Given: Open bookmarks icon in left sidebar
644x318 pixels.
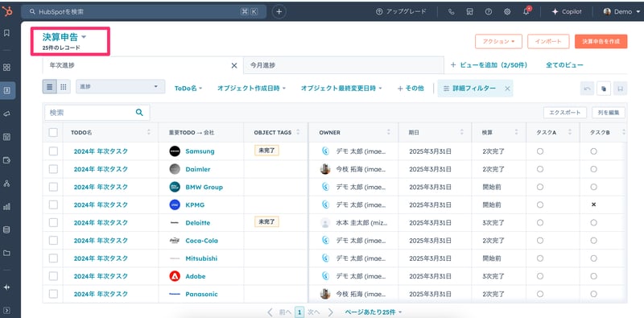Looking at the screenshot, I should (x=6, y=33).
